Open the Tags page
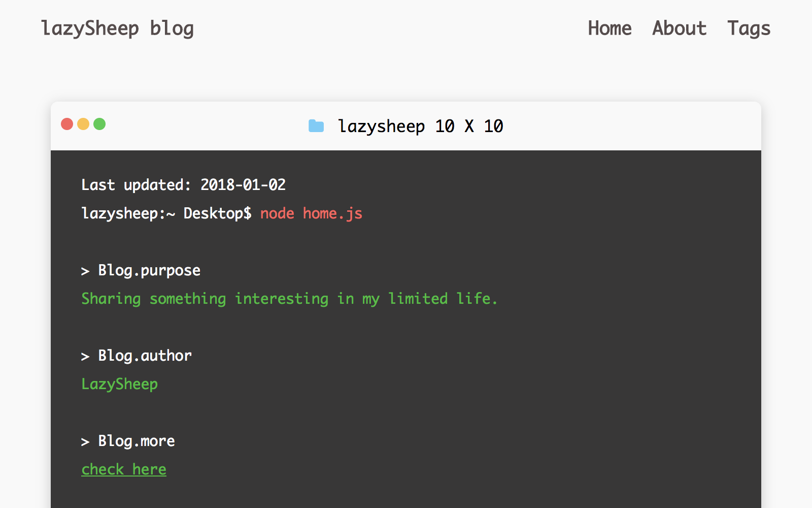Image resolution: width=812 pixels, height=508 pixels. [749, 28]
